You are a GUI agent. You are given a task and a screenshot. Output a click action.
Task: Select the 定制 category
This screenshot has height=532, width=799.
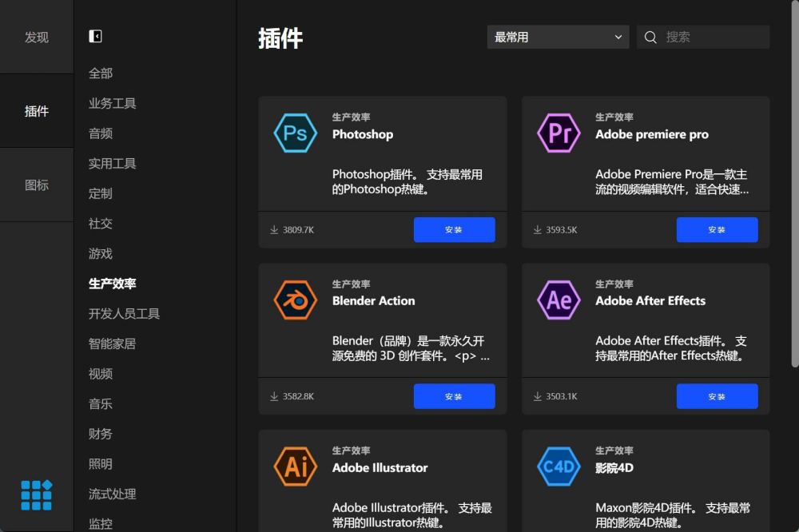101,193
